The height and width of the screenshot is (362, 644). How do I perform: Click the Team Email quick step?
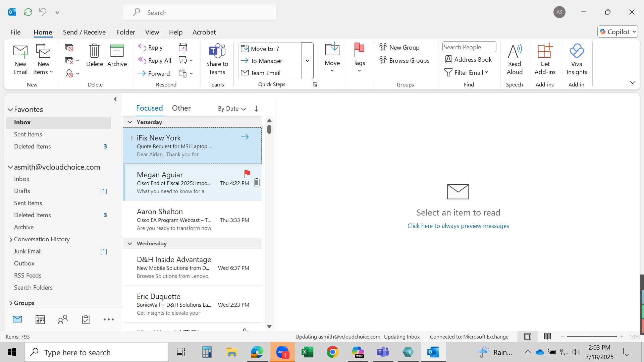click(x=261, y=73)
